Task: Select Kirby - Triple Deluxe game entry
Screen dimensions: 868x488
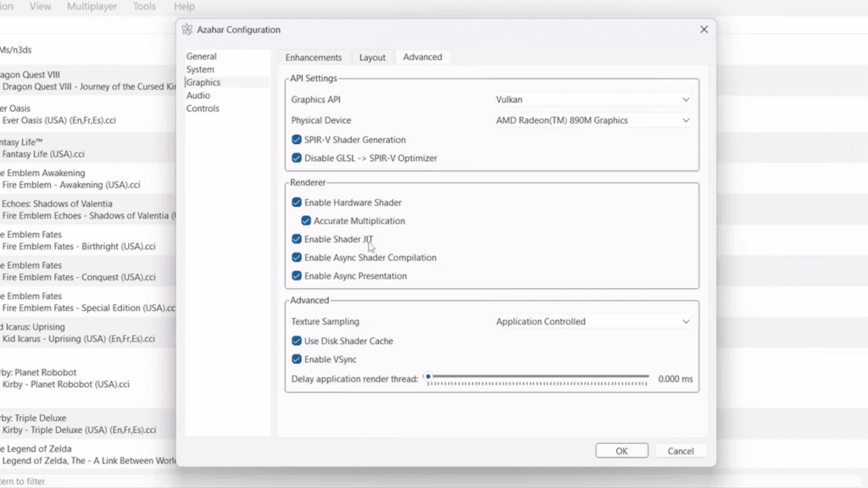Action: [x=88, y=424]
